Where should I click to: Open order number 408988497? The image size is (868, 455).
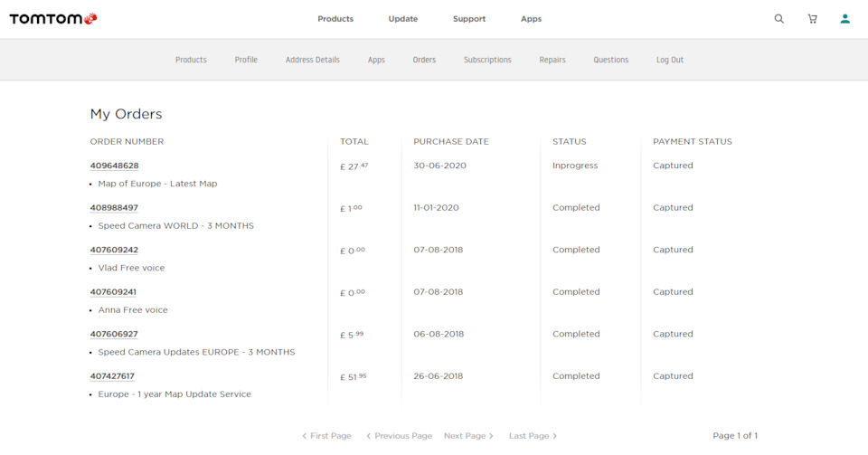pos(114,207)
